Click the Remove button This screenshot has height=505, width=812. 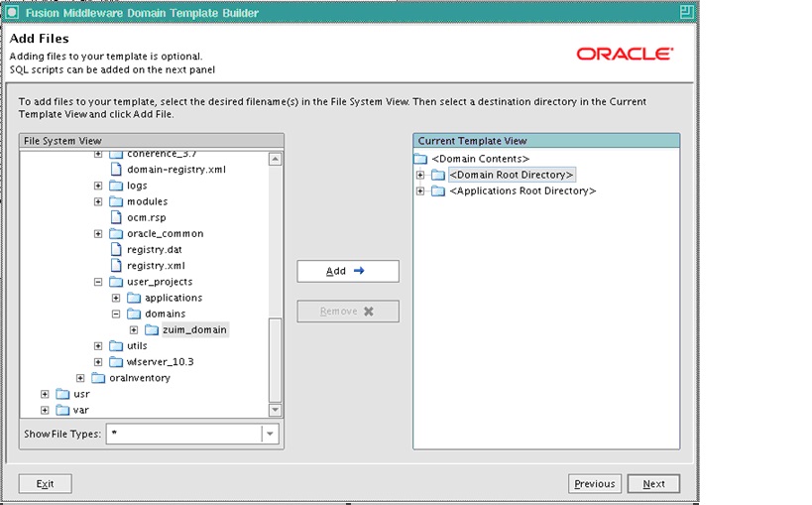[348, 312]
